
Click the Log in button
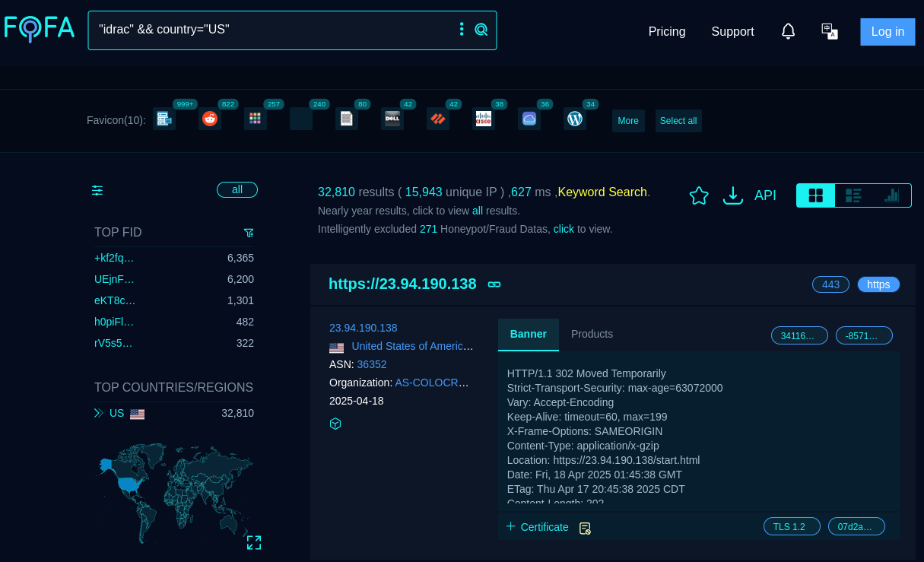pyautogui.click(x=887, y=31)
